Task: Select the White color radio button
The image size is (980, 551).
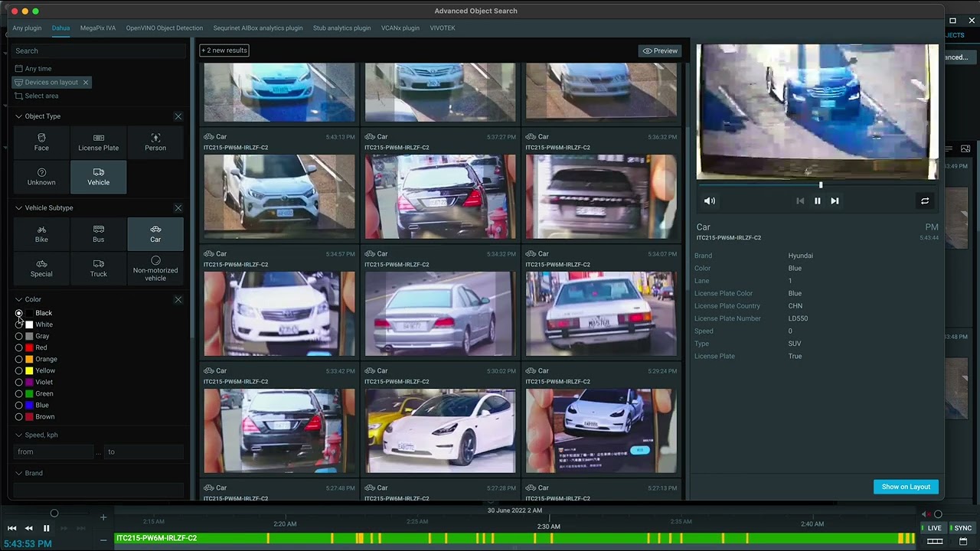Action: coord(19,324)
